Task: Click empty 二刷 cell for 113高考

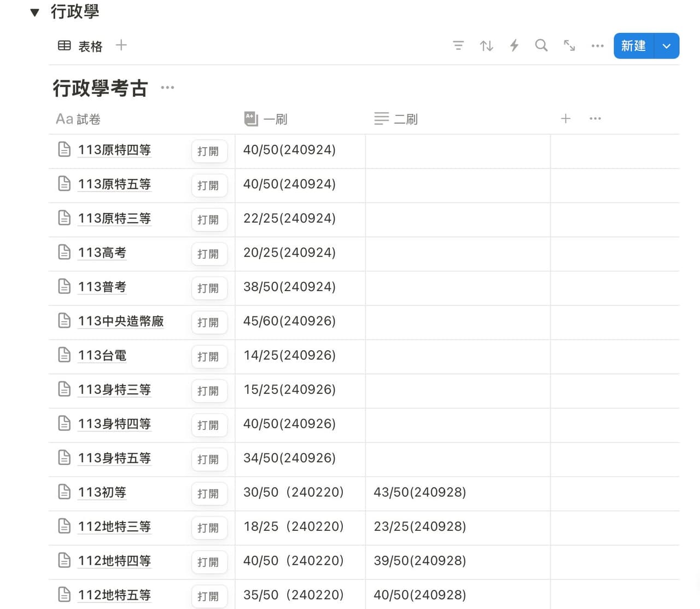Action: [458, 254]
